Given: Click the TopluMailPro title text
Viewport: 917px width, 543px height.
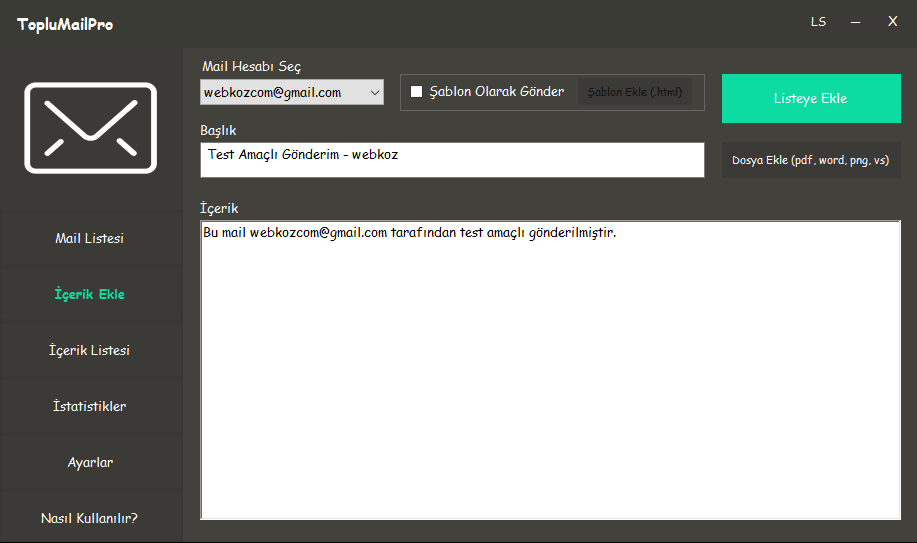Looking at the screenshot, I should [x=65, y=24].
